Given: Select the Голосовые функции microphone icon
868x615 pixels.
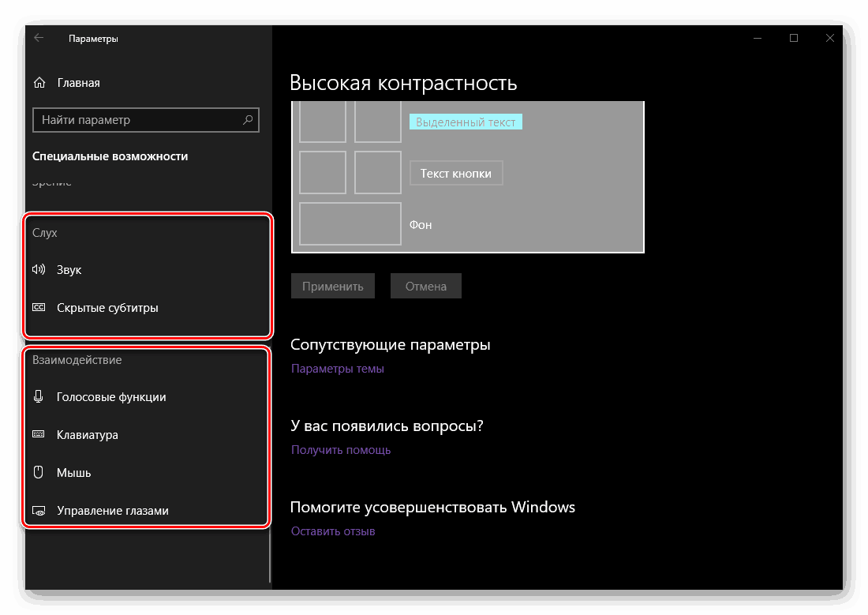Looking at the screenshot, I should 38,396.
